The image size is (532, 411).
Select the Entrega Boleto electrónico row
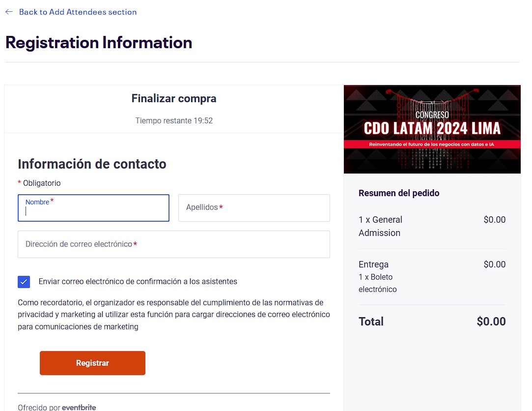(432, 276)
